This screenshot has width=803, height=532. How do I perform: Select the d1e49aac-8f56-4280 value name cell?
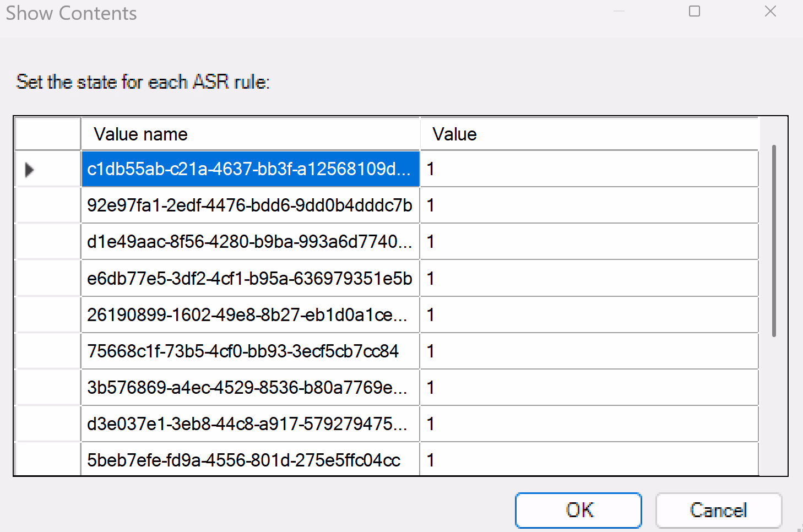tap(250, 242)
